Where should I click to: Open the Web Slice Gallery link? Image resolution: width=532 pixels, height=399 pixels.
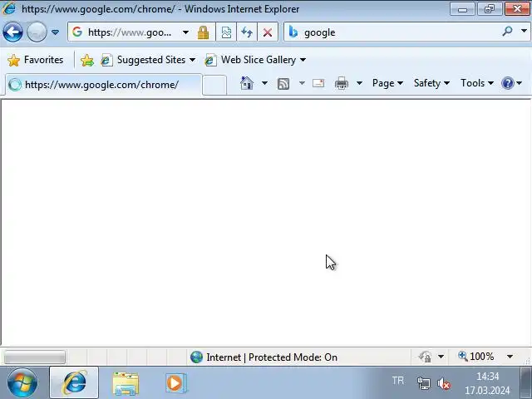255,60
